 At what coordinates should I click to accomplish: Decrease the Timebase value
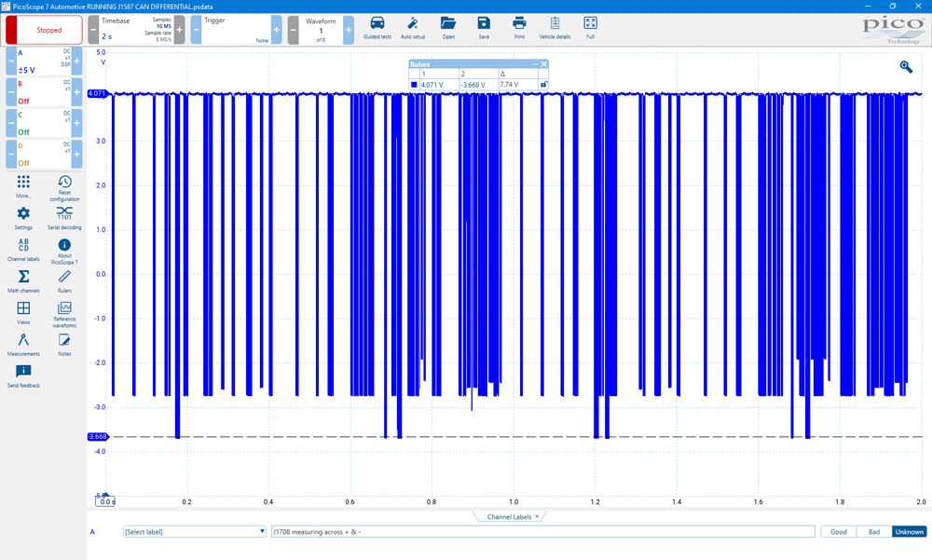pyautogui.click(x=93, y=30)
